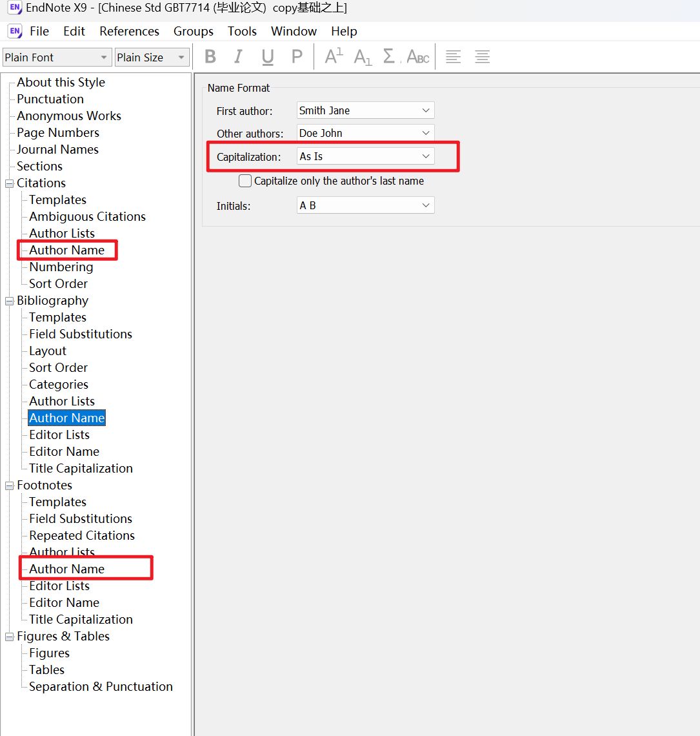This screenshot has width=700, height=736.
Task: Open the Initials dropdown
Action: pos(365,205)
